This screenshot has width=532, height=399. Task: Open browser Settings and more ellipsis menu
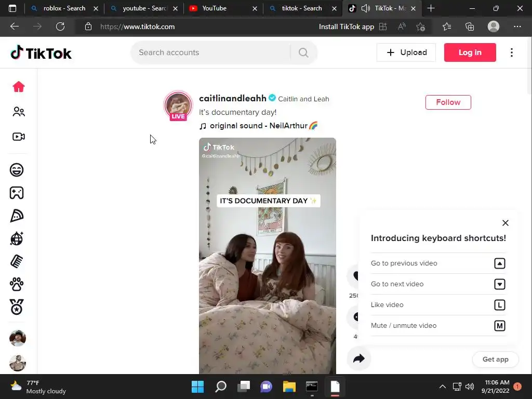click(517, 26)
